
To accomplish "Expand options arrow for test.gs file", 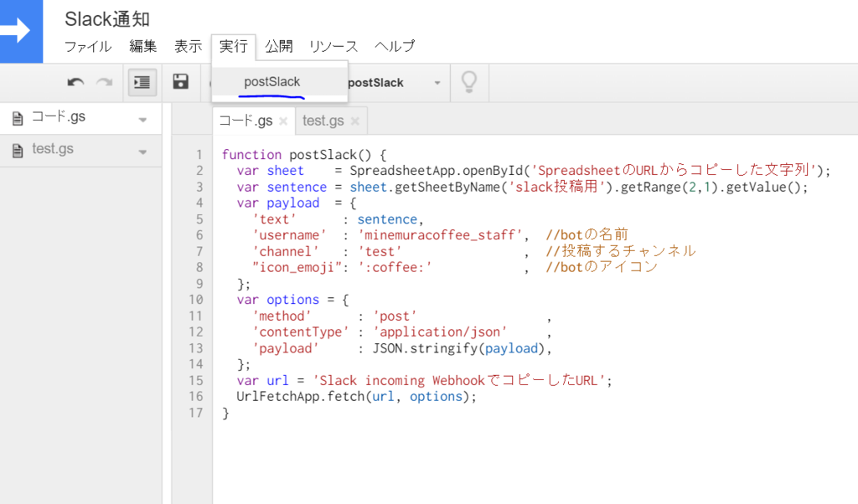I will (142, 152).
